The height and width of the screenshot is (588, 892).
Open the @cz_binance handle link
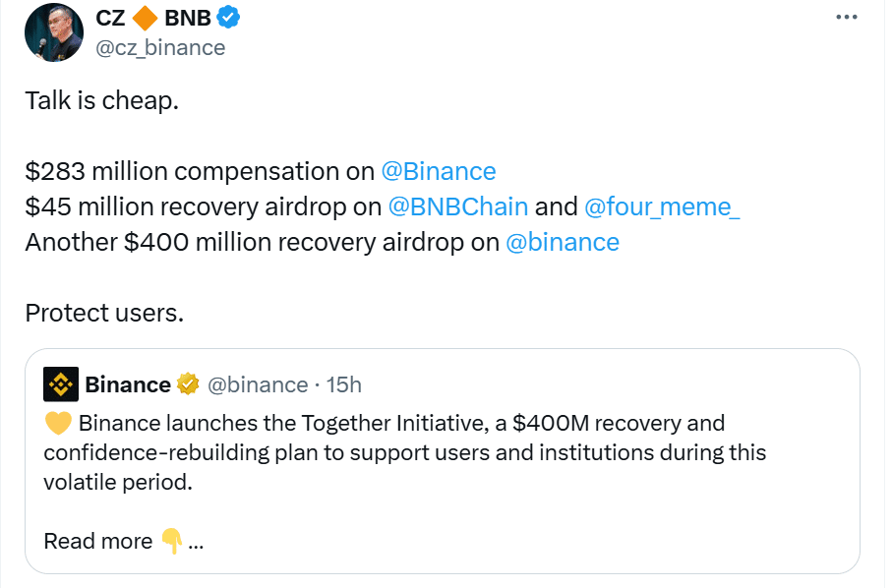point(160,47)
